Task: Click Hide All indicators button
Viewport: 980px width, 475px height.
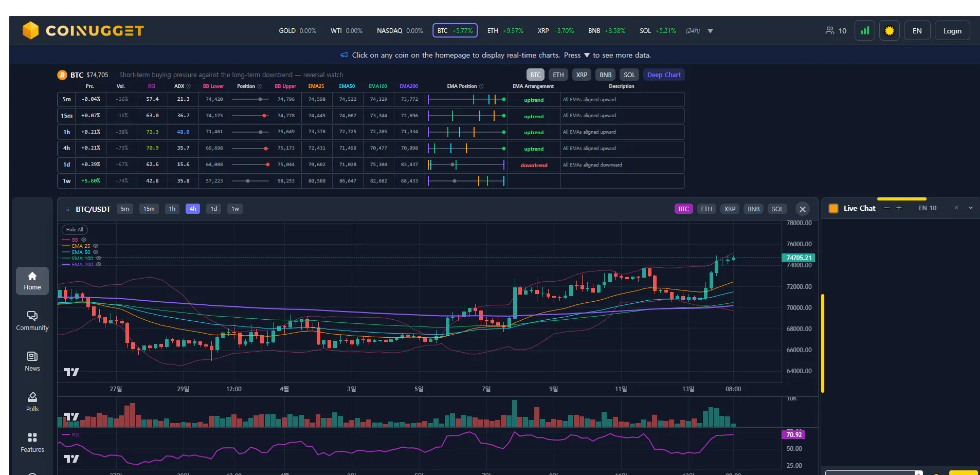Action: [75, 230]
